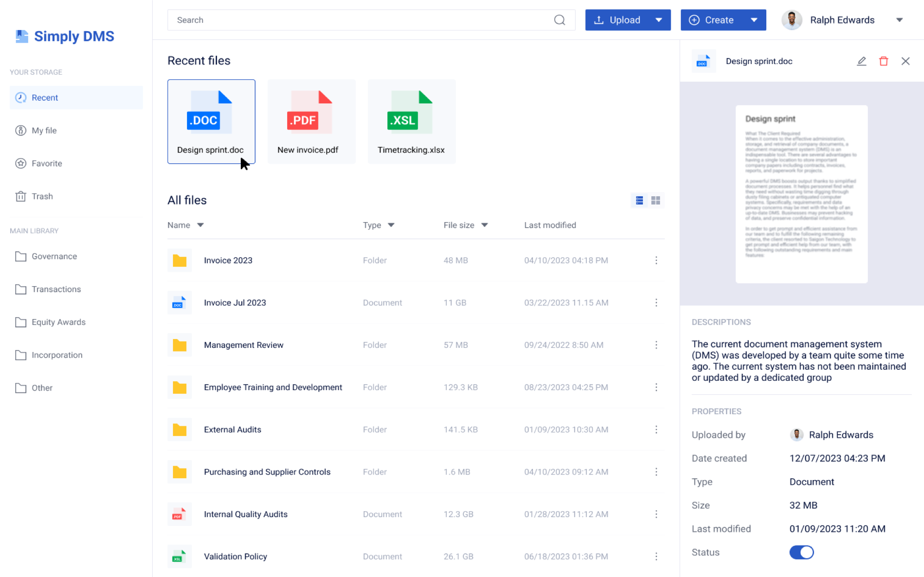Image resolution: width=924 pixels, height=577 pixels.
Task: Expand the Create dropdown arrow
Action: point(754,20)
